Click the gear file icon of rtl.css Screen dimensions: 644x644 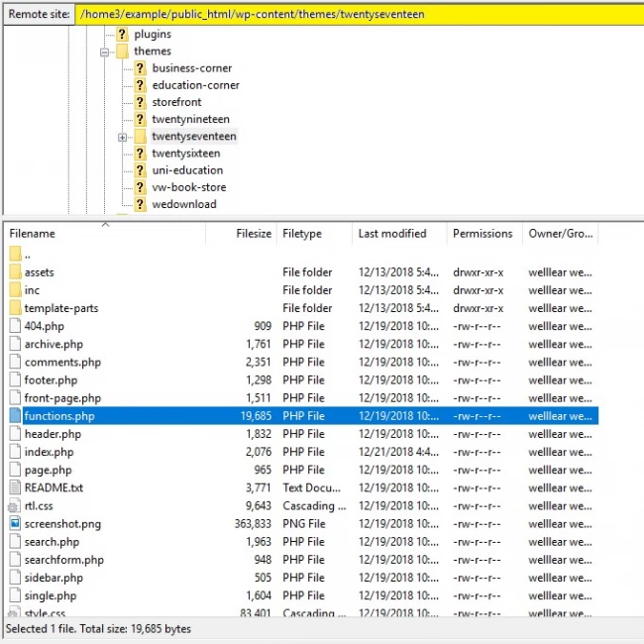pos(15,506)
